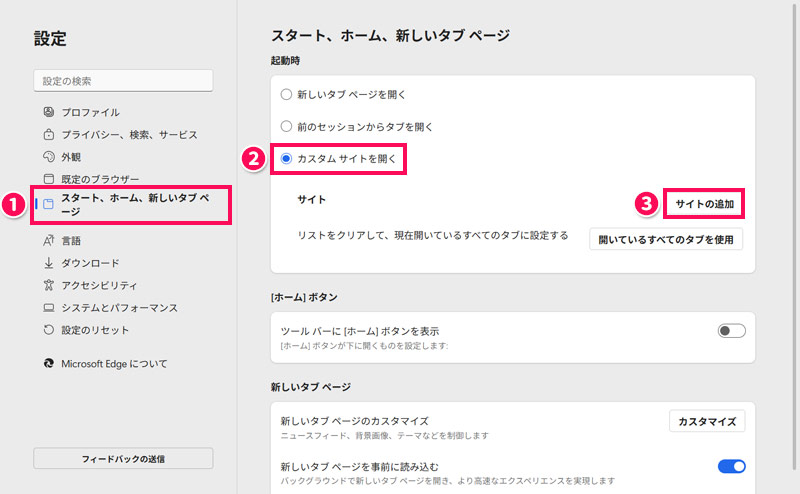Select スタート、ホーム、新しいタブ ページ in sidebar
The width and height of the screenshot is (800, 494).
131,205
